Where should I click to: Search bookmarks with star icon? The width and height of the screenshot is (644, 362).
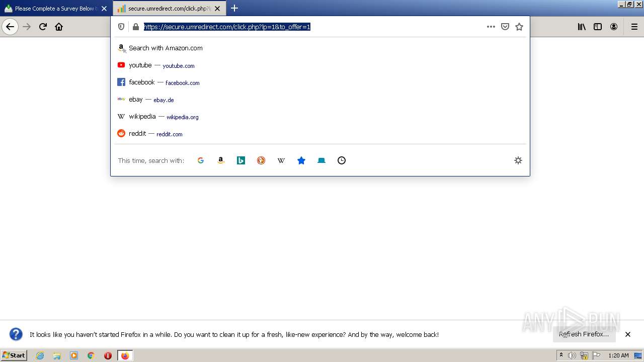301,160
